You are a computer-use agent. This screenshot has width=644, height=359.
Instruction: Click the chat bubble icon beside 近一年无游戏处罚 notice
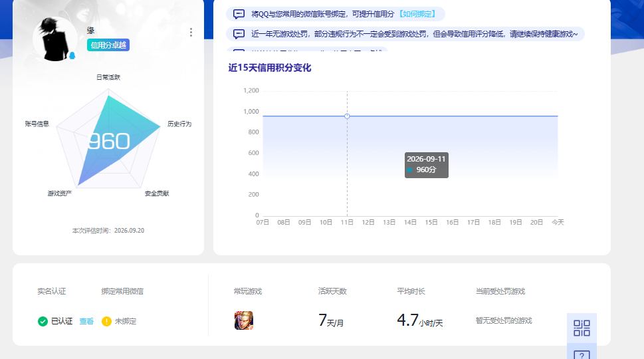pyautogui.click(x=239, y=34)
